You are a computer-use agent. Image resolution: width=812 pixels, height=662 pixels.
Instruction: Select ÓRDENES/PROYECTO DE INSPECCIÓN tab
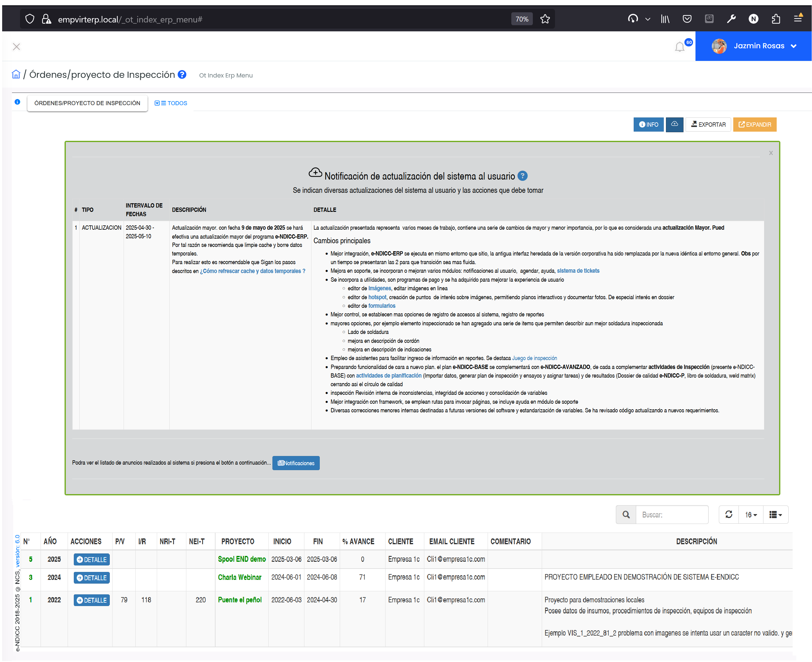(x=87, y=103)
